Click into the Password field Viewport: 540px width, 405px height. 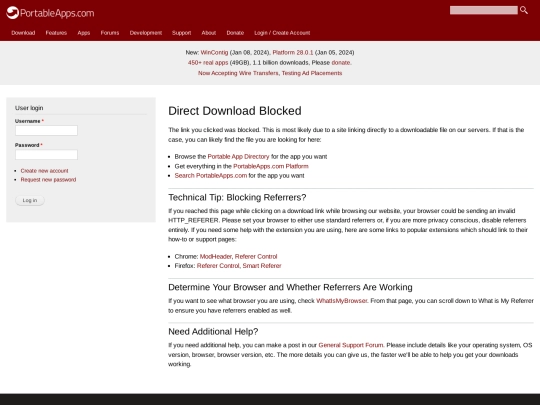pos(46,155)
